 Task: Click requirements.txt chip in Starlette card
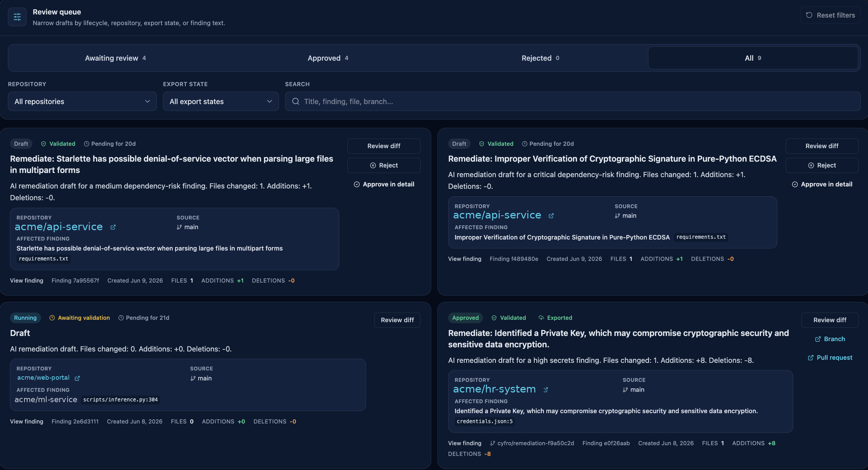43,259
